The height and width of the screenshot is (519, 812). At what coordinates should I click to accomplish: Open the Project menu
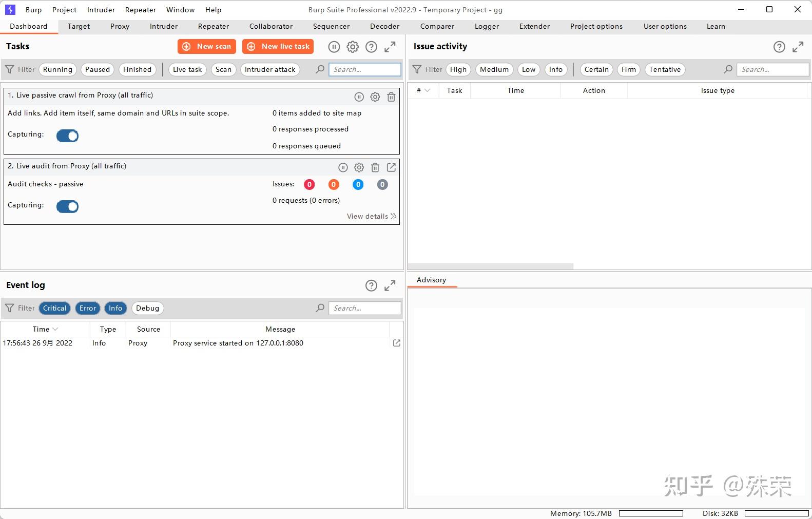[x=64, y=10]
